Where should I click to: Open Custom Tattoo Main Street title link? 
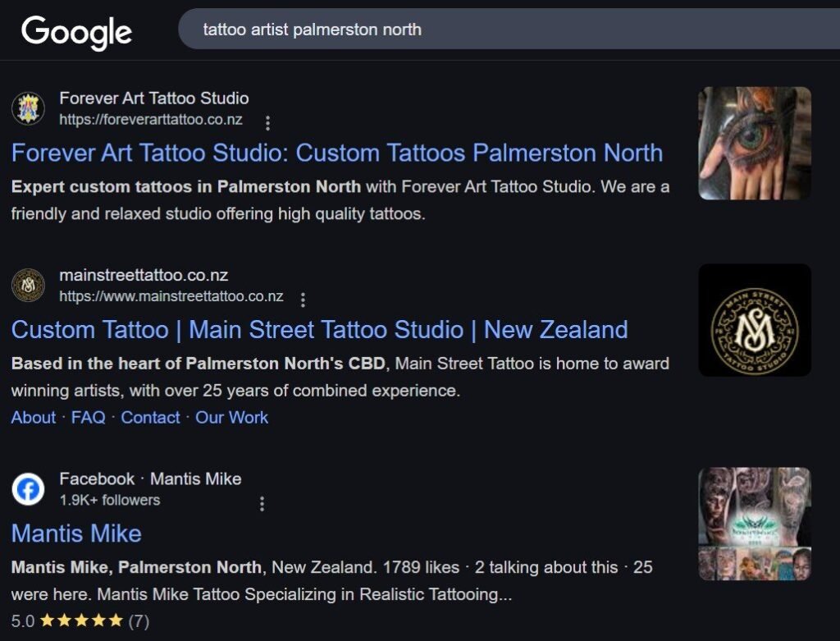click(x=319, y=330)
